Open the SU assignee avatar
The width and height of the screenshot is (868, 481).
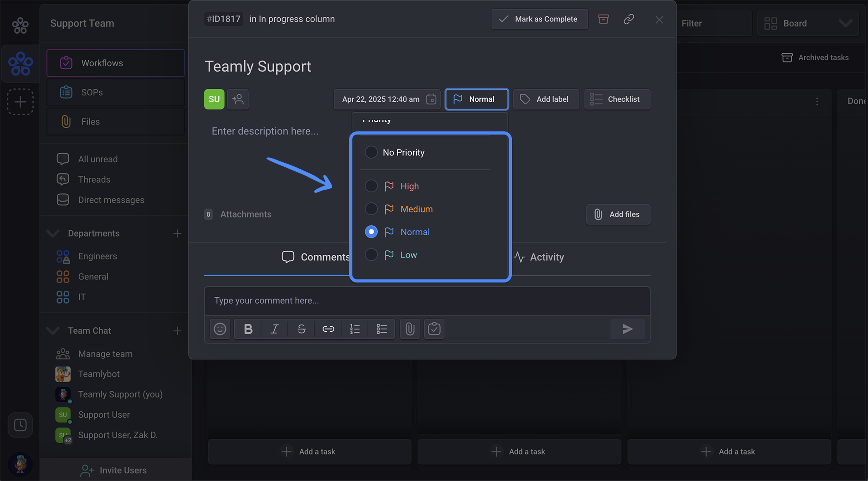(214, 99)
